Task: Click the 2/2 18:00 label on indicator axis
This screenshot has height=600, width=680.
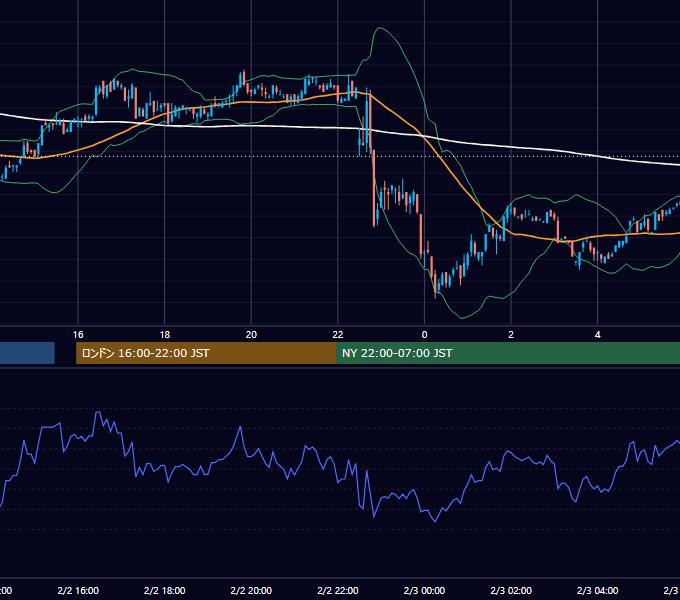Action: click(165, 590)
